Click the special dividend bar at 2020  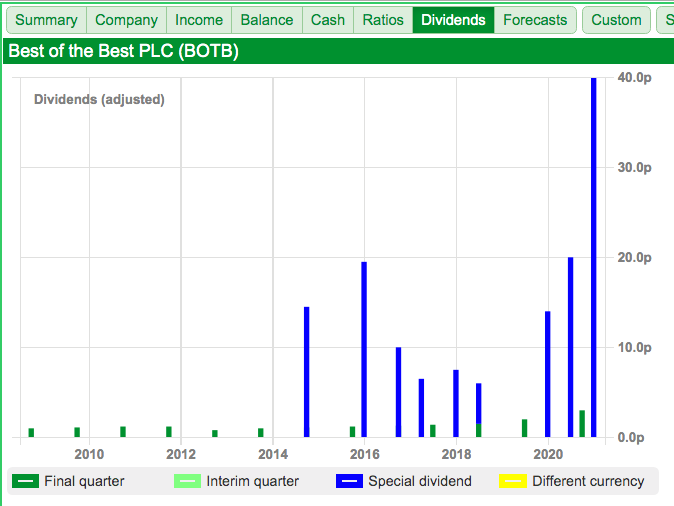click(548, 374)
